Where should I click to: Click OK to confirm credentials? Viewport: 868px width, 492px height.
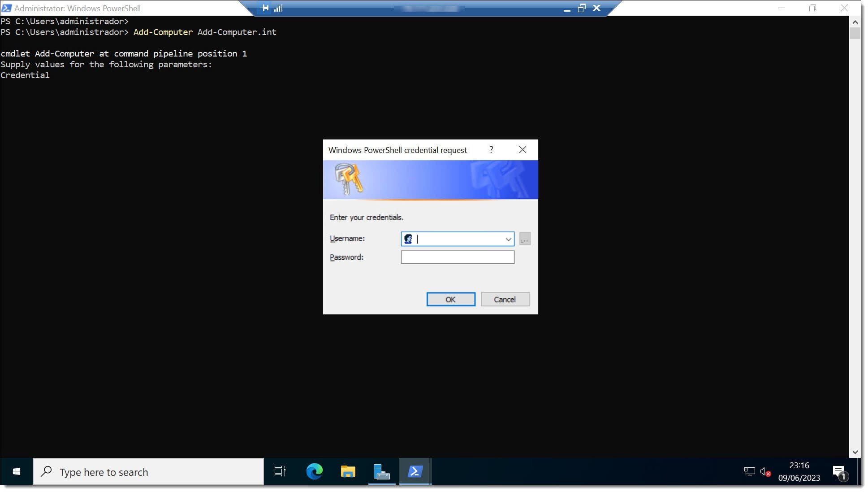(x=451, y=299)
